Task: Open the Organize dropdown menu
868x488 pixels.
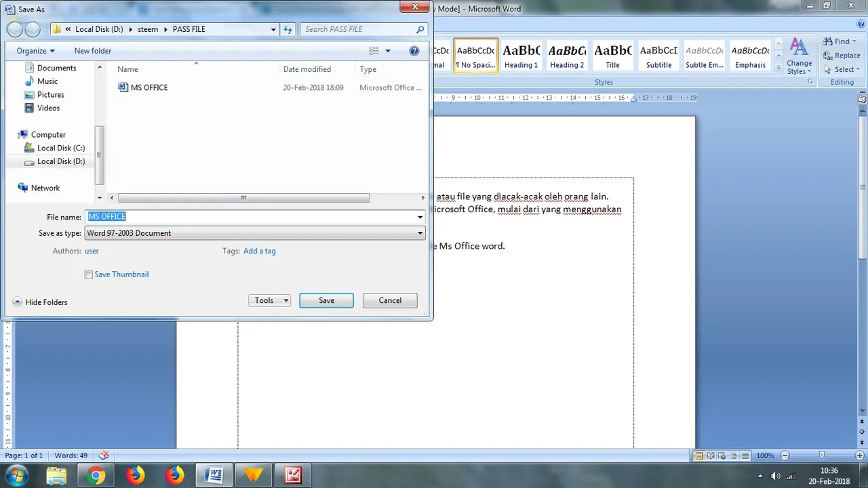Action: (36, 51)
